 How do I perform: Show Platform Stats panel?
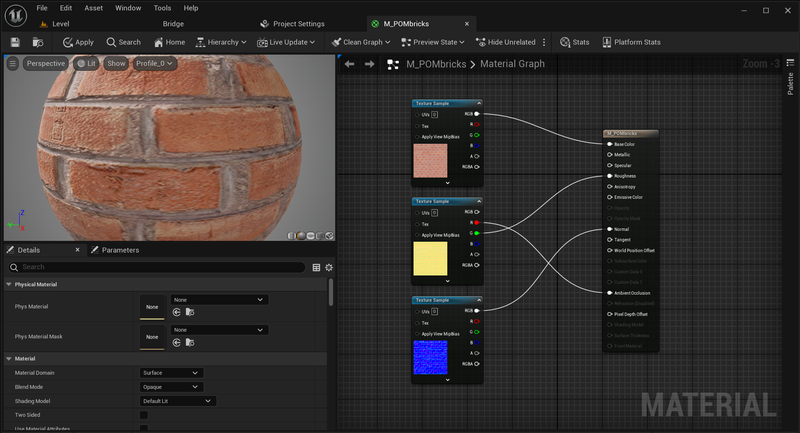point(631,42)
